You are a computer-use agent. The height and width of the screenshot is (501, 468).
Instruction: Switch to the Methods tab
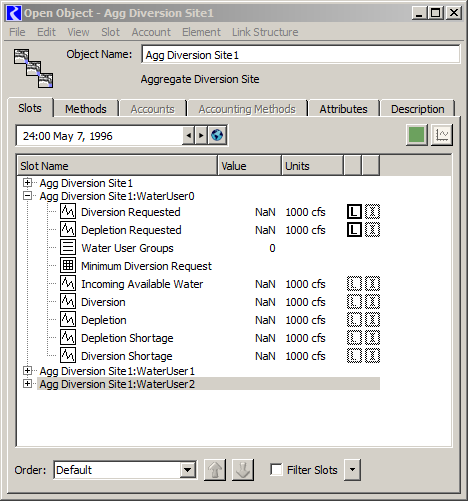click(x=86, y=109)
